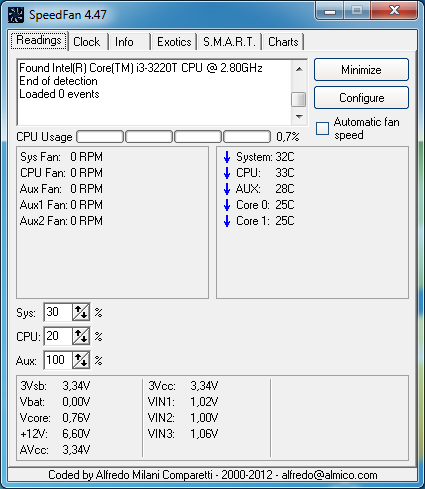Click the CPU speed percent spinner arrows
Screen dimensions: 425x489
tap(81, 336)
